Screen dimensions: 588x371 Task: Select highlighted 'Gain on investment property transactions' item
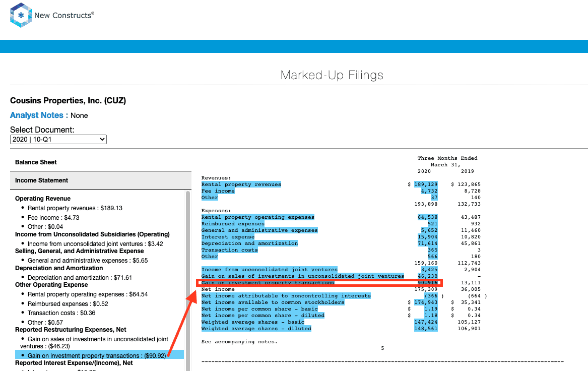[x=99, y=355]
